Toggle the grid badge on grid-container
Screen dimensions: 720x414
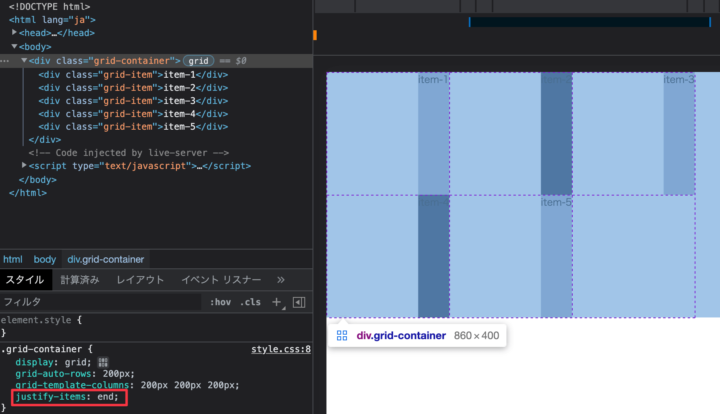coord(198,61)
